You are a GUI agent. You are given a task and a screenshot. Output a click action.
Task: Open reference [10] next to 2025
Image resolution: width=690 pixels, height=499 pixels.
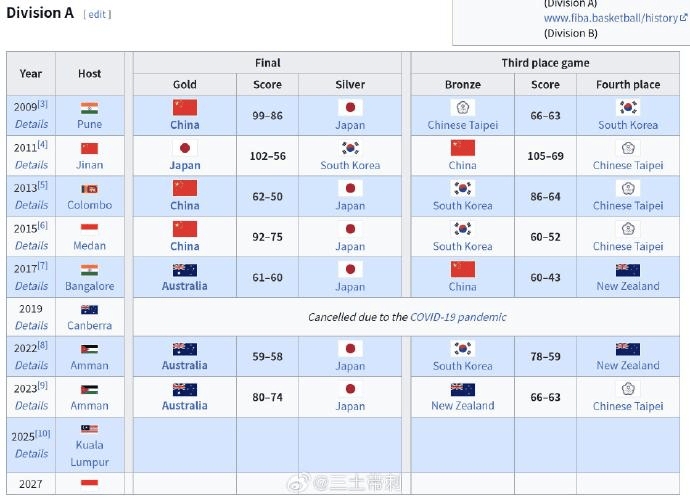(x=43, y=434)
